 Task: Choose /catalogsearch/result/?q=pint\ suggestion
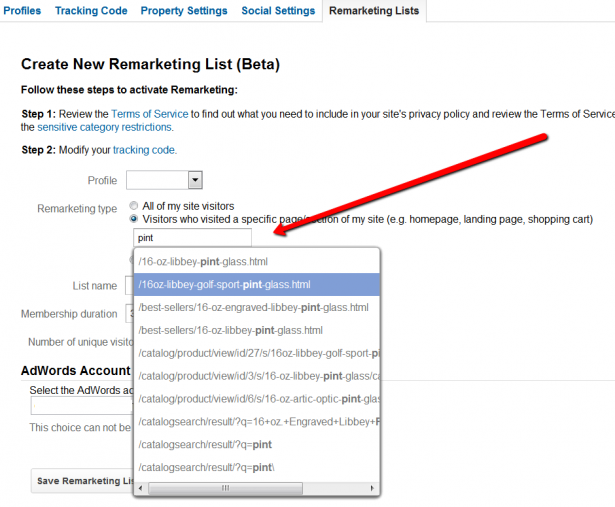tap(257, 467)
